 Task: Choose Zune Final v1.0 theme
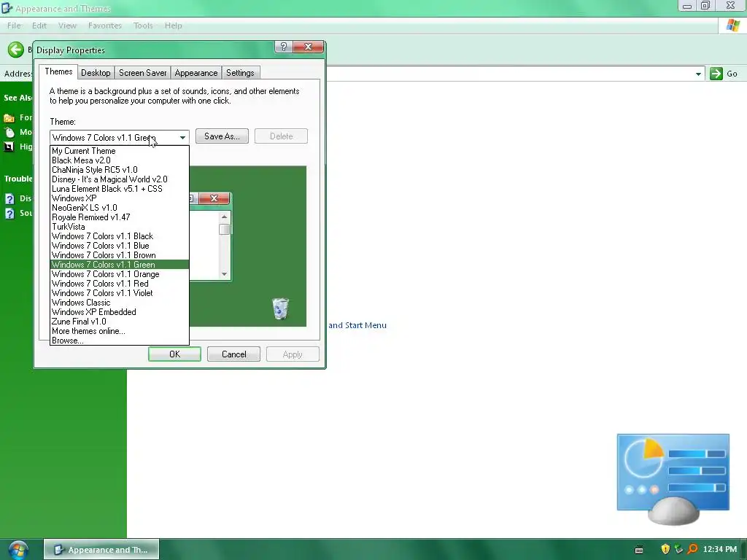click(120, 322)
